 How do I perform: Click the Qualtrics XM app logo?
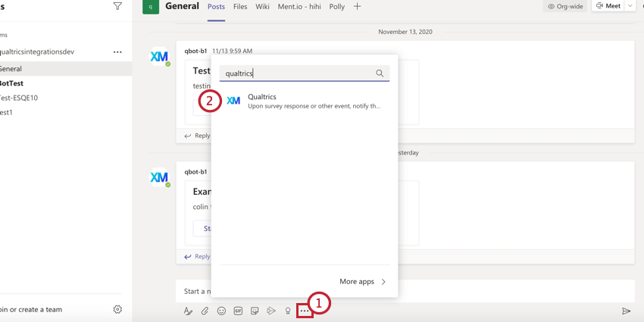coord(233,101)
